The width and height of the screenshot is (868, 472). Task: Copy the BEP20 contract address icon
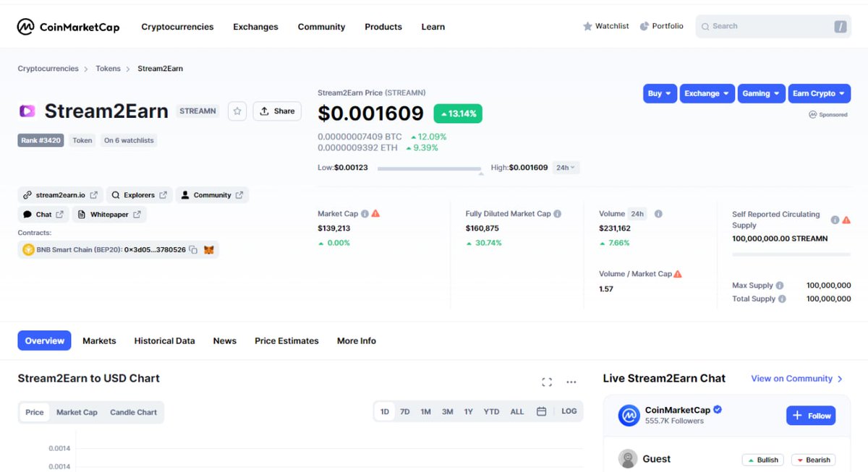point(193,249)
